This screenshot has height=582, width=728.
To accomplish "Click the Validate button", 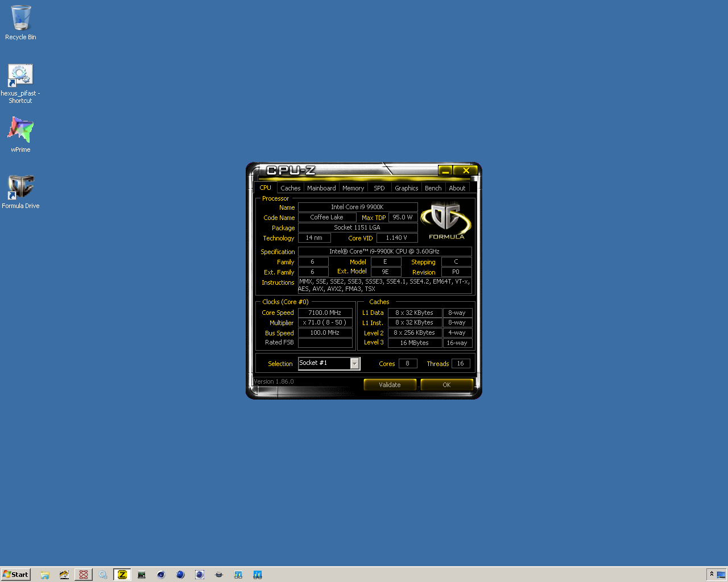I will (390, 385).
